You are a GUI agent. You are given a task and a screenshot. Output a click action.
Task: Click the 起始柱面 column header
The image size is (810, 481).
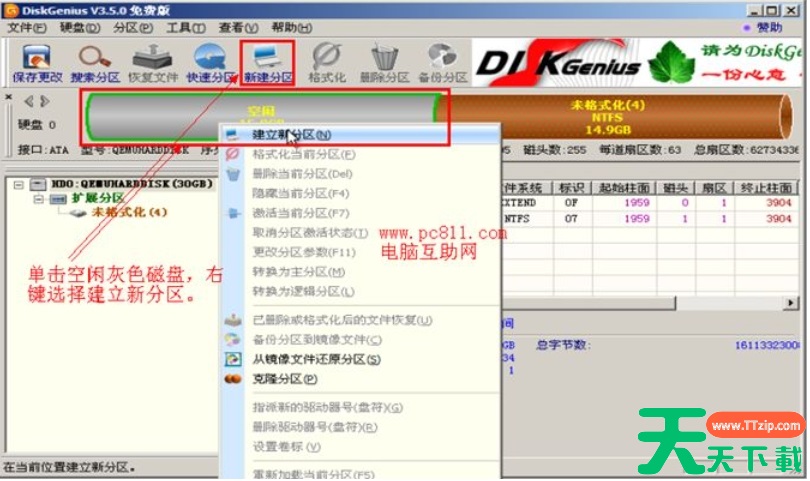[624, 188]
